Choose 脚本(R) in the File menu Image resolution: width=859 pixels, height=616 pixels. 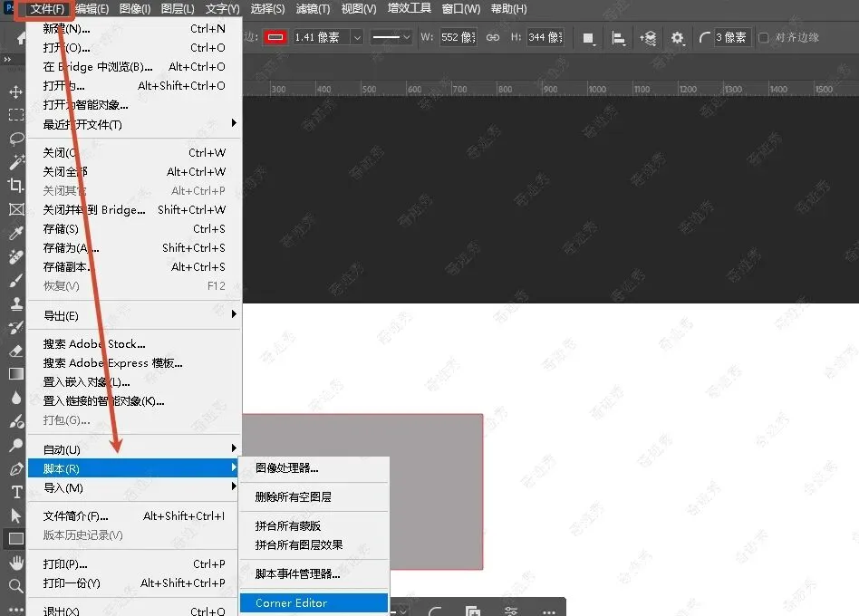134,468
